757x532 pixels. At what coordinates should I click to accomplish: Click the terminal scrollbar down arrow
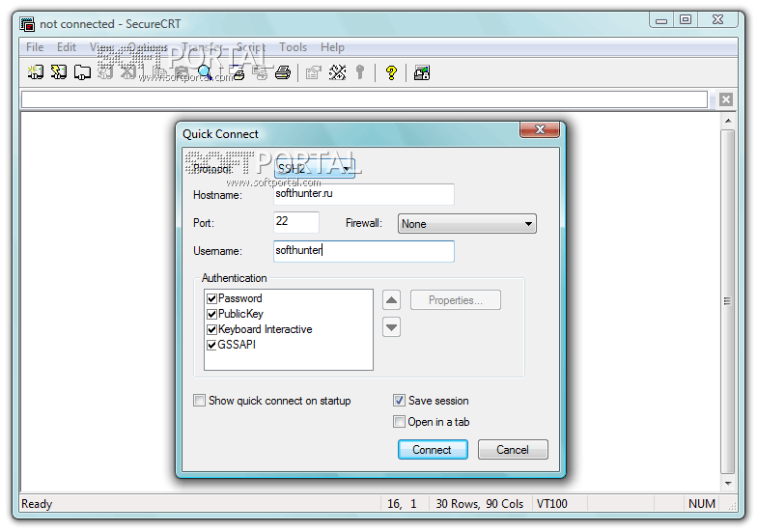click(x=728, y=483)
